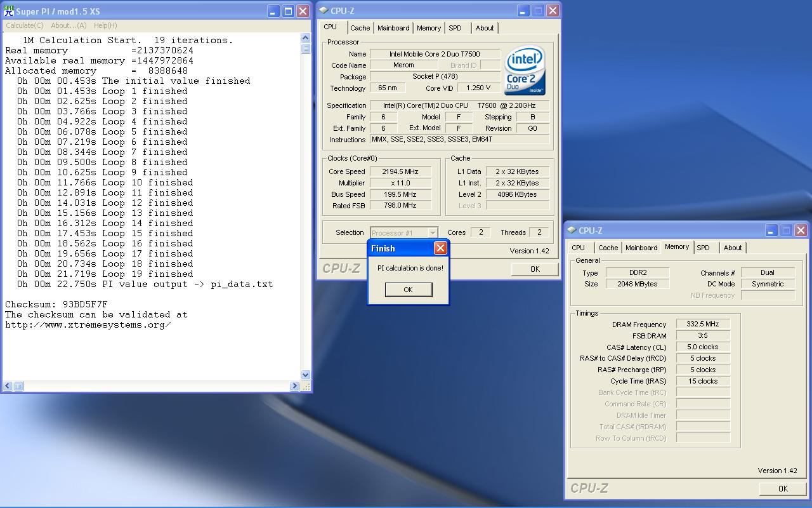Close the Finish dialog with X
The image size is (812, 508).
[440, 248]
